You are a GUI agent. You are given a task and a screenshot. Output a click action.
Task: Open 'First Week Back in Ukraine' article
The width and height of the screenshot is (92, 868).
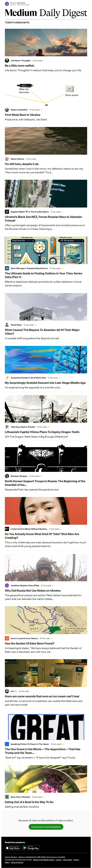click(x=23, y=115)
